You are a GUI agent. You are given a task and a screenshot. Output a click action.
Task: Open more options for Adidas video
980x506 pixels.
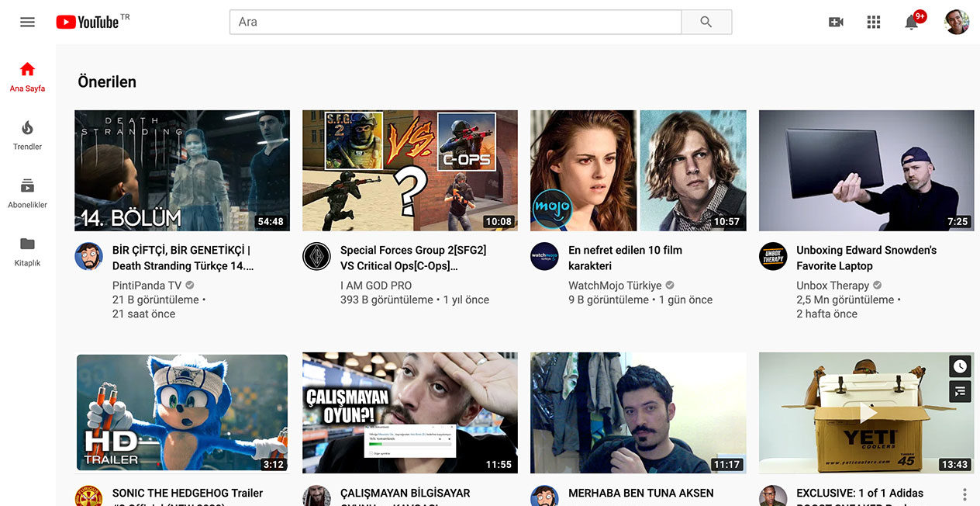tap(964, 494)
